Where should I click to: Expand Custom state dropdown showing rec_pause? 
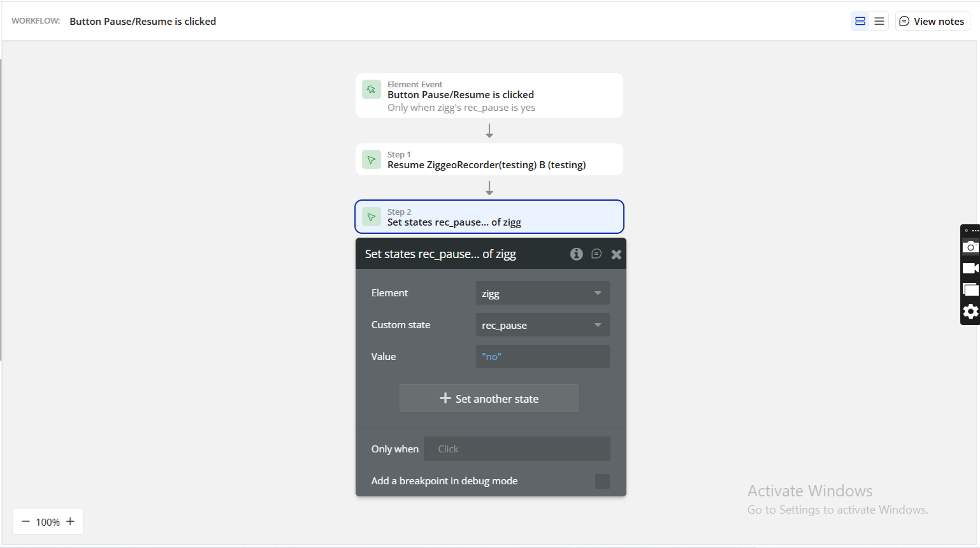point(542,325)
